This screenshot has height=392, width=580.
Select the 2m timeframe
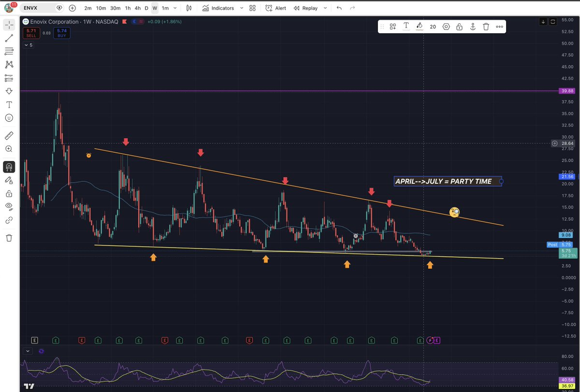88,8
